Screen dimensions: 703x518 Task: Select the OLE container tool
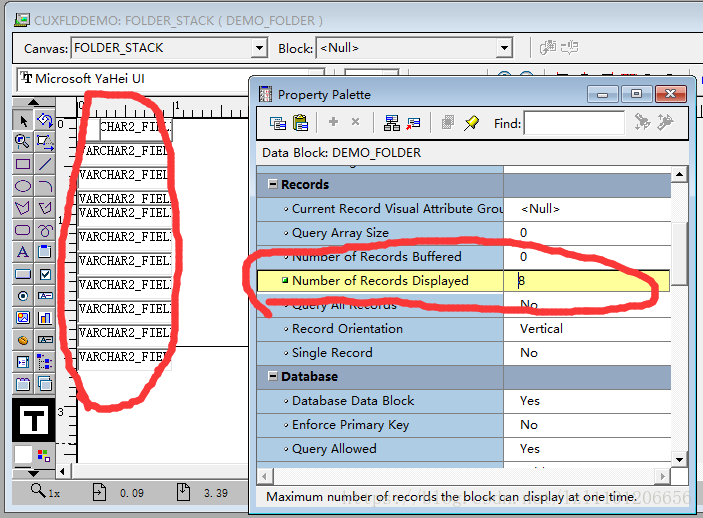click(23, 340)
